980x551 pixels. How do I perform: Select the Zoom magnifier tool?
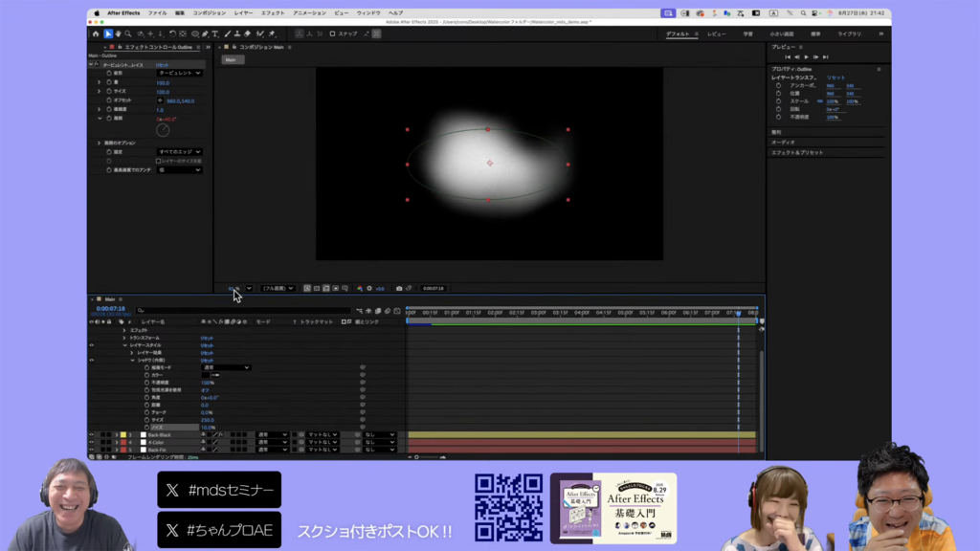[x=127, y=33]
